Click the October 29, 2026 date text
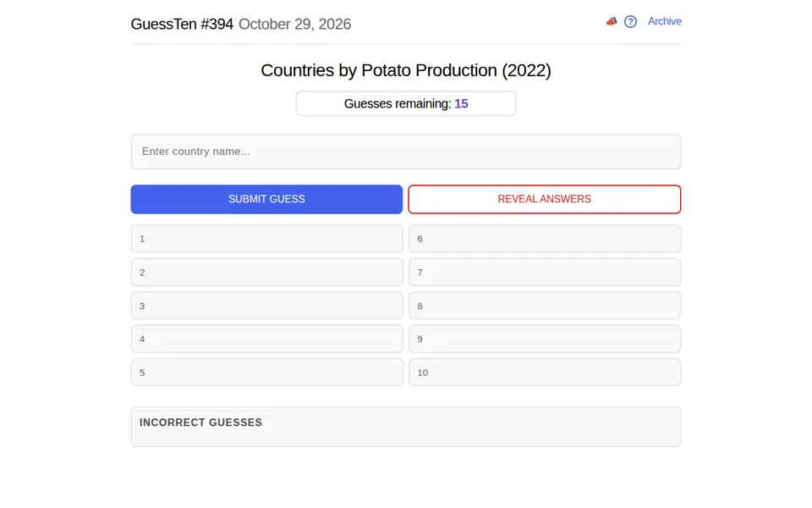812x508 pixels. pyautogui.click(x=294, y=24)
